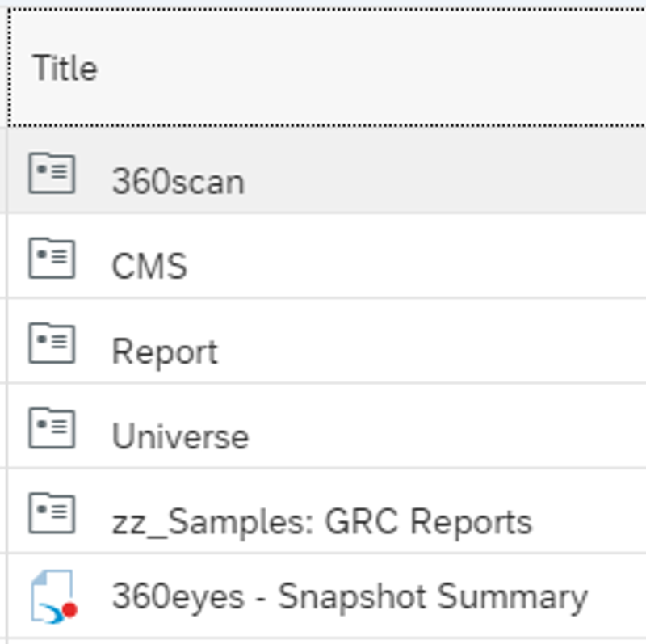This screenshot has width=646, height=644.
Task: Open the 360eyes - Snapshot Summary report
Action: 349,597
